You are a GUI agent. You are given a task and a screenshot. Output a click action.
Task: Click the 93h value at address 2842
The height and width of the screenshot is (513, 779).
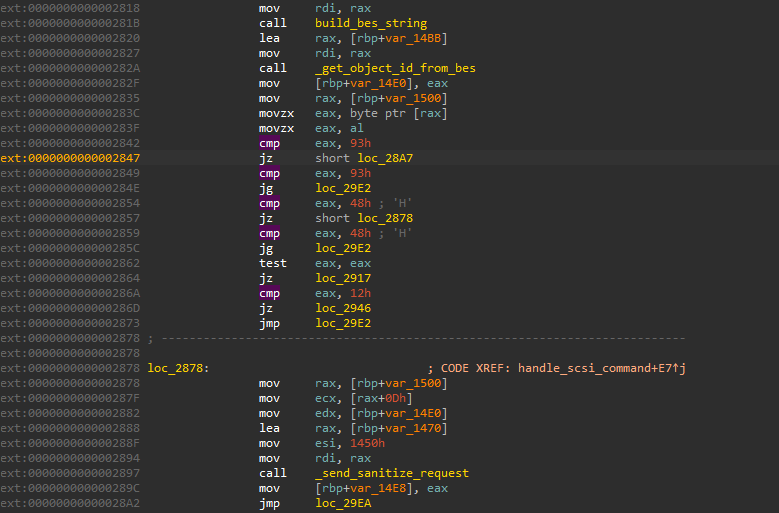(x=360, y=143)
